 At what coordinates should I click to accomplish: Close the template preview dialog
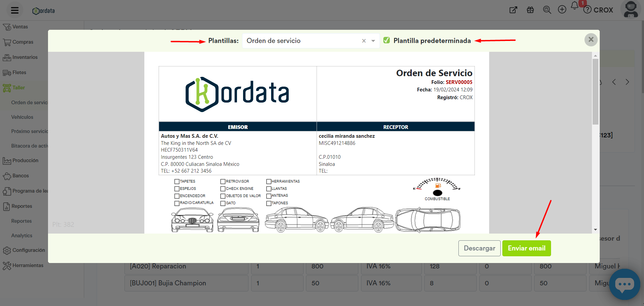[591, 40]
